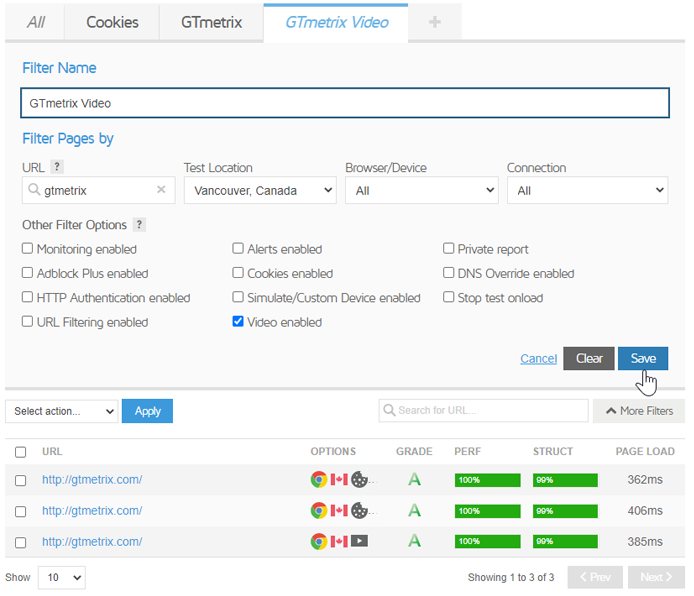The image size is (694, 596).
Task: Click 100% PERF bar in 362ms row
Action: 487,480
